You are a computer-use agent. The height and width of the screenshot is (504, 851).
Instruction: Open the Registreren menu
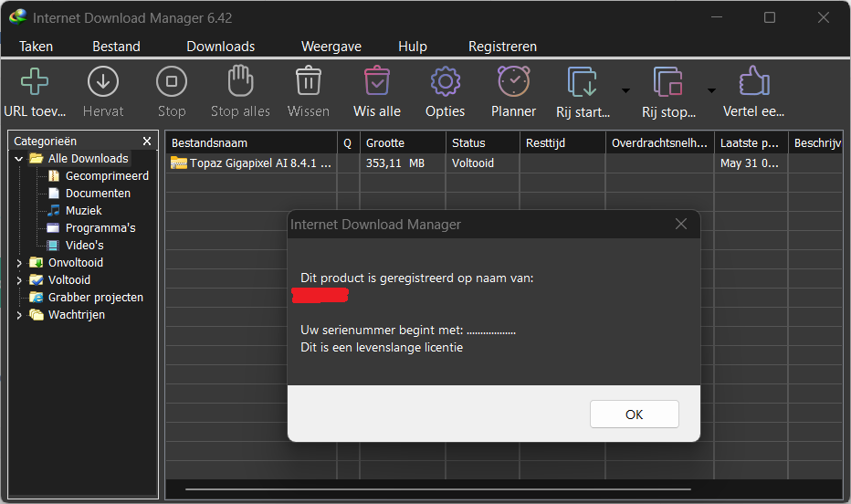[502, 47]
